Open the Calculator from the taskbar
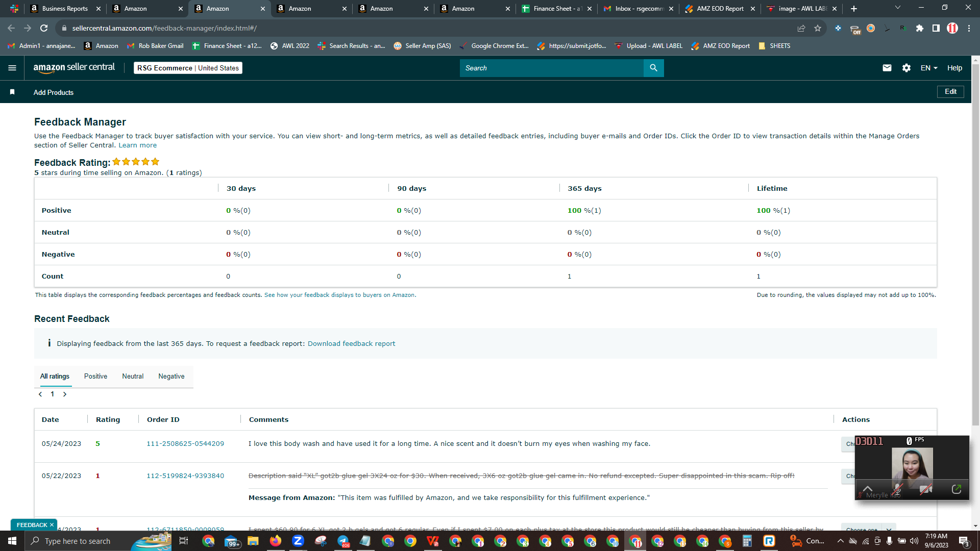The height and width of the screenshot is (551, 980). click(747, 541)
